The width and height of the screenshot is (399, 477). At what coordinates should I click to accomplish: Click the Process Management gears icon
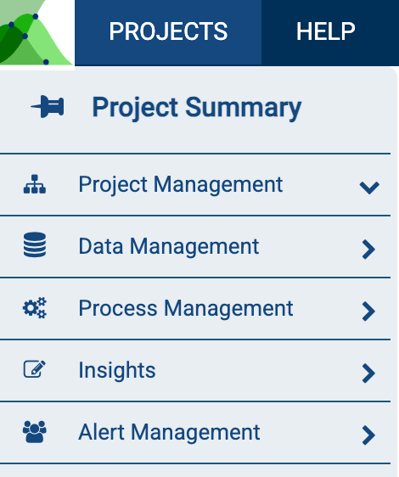pos(35,308)
